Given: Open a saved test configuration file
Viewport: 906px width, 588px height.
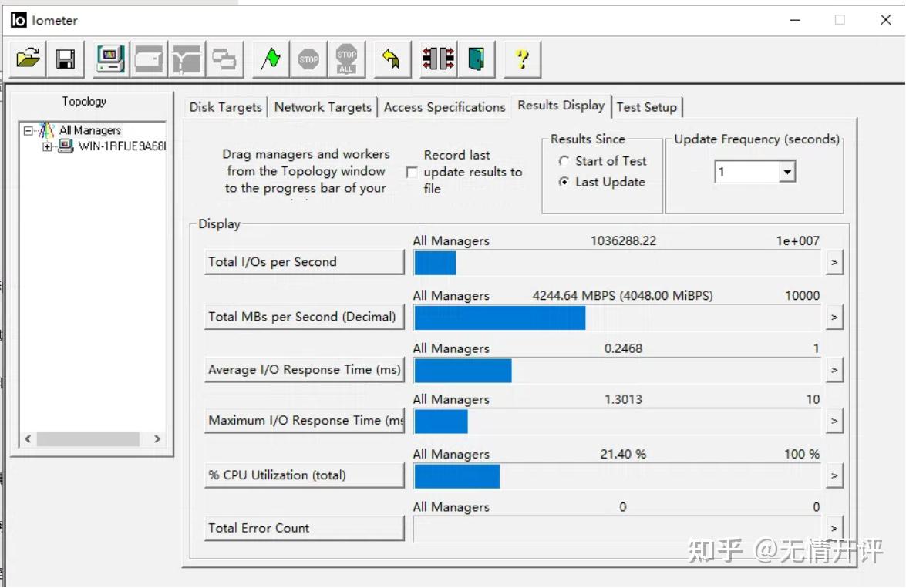Looking at the screenshot, I should (x=27, y=59).
